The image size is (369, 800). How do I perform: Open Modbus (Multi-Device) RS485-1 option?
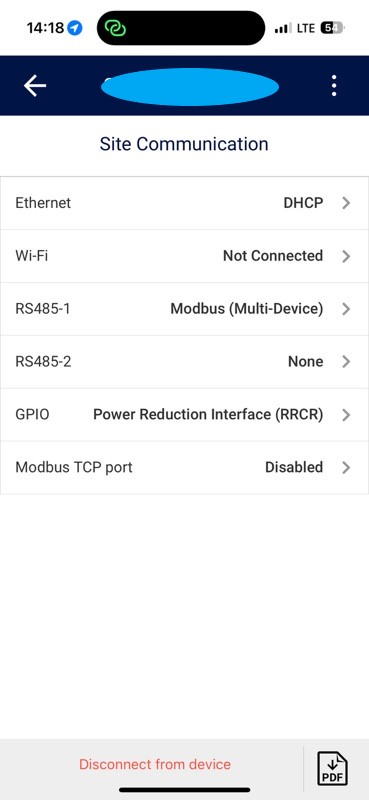247,309
